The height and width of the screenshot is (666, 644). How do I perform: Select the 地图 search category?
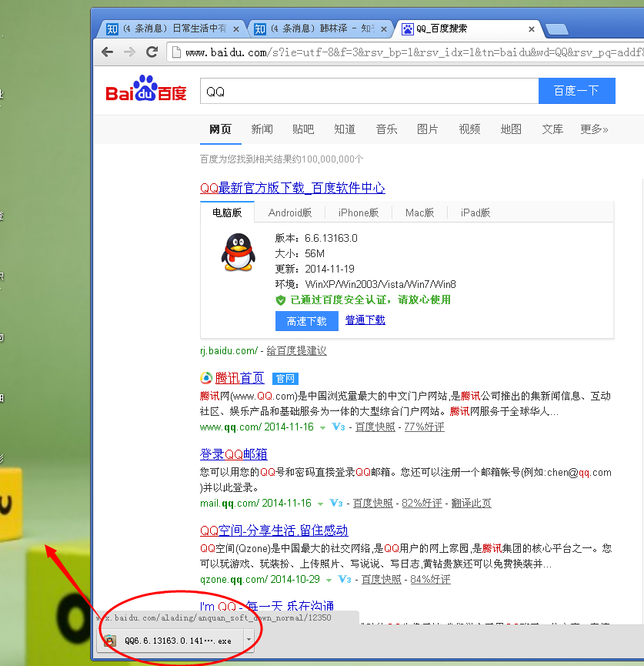coord(511,129)
